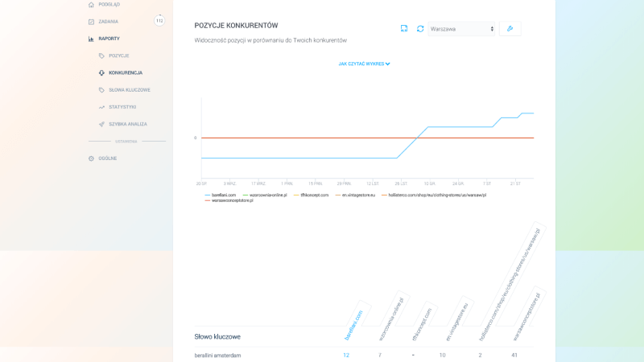Open Statystyki submenu item

tap(122, 107)
